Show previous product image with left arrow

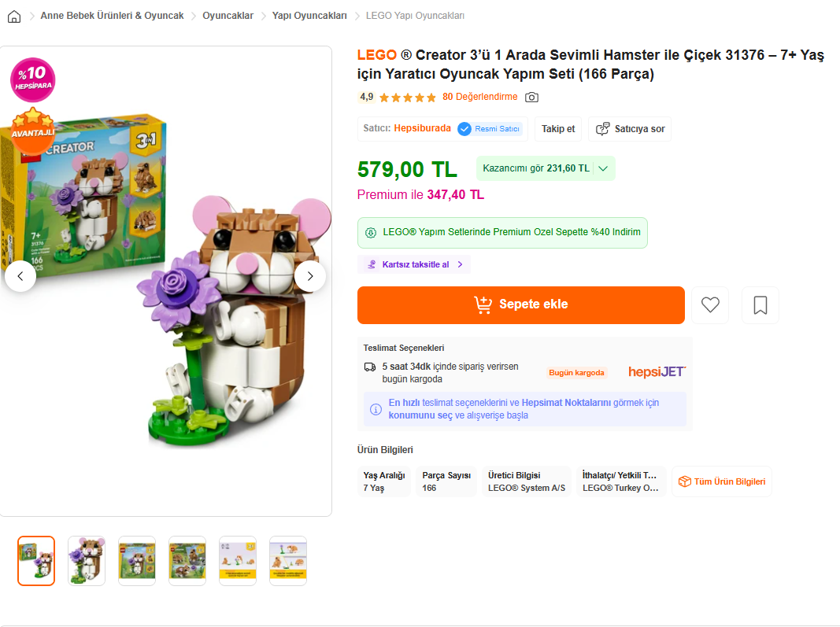point(20,276)
